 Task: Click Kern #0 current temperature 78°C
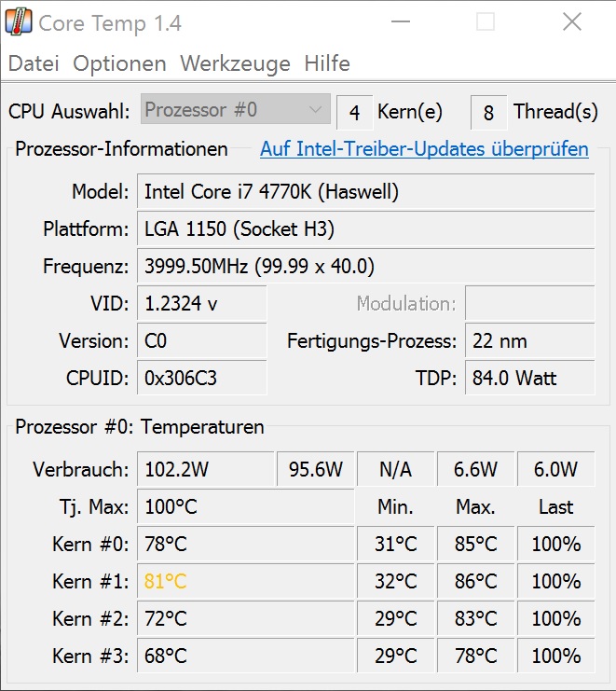point(246,544)
